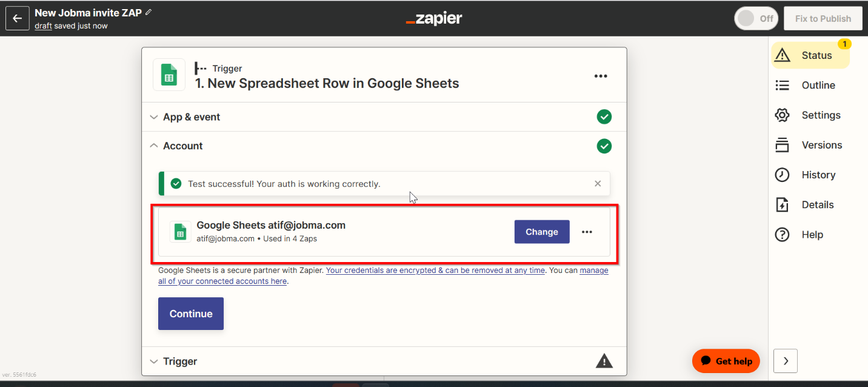This screenshot has height=387, width=868.
Task: Edit Zap name with pencil icon
Action: (x=149, y=12)
